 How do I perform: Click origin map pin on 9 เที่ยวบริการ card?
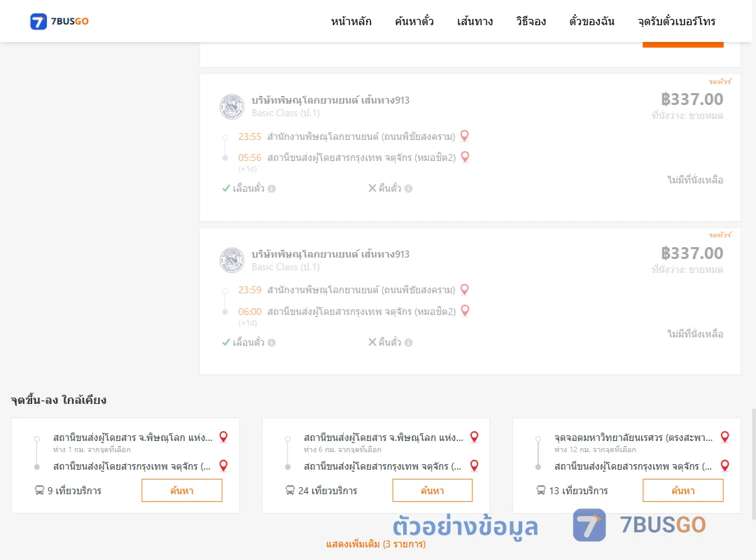pos(223,437)
